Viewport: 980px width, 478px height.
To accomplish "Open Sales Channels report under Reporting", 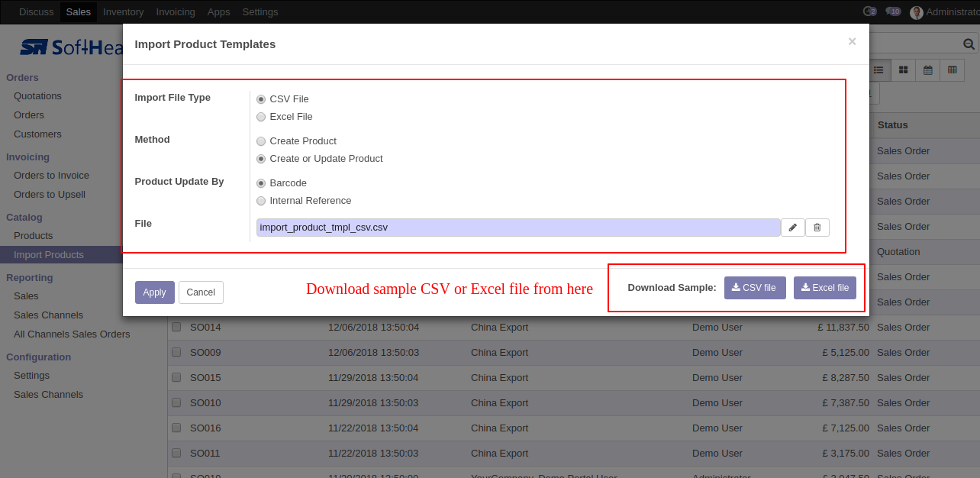I will pos(48,315).
